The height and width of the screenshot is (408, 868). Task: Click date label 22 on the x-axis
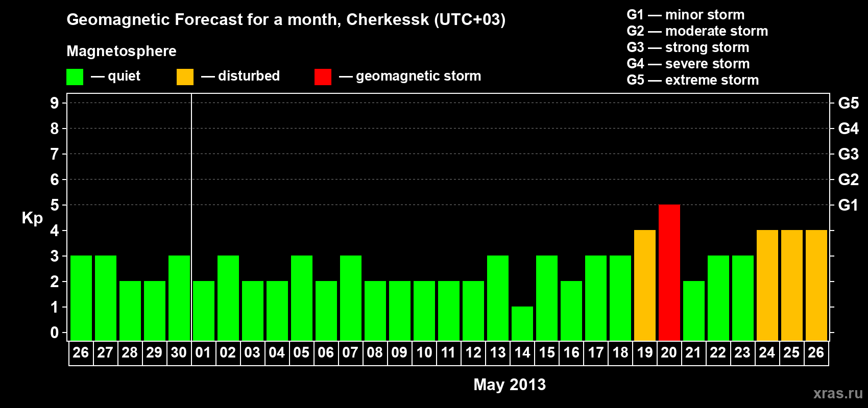coord(718,352)
